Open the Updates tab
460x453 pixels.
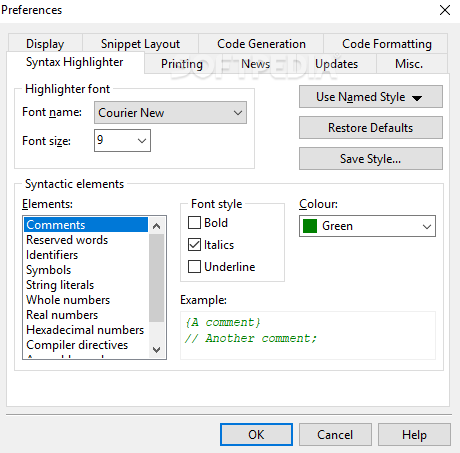336,64
